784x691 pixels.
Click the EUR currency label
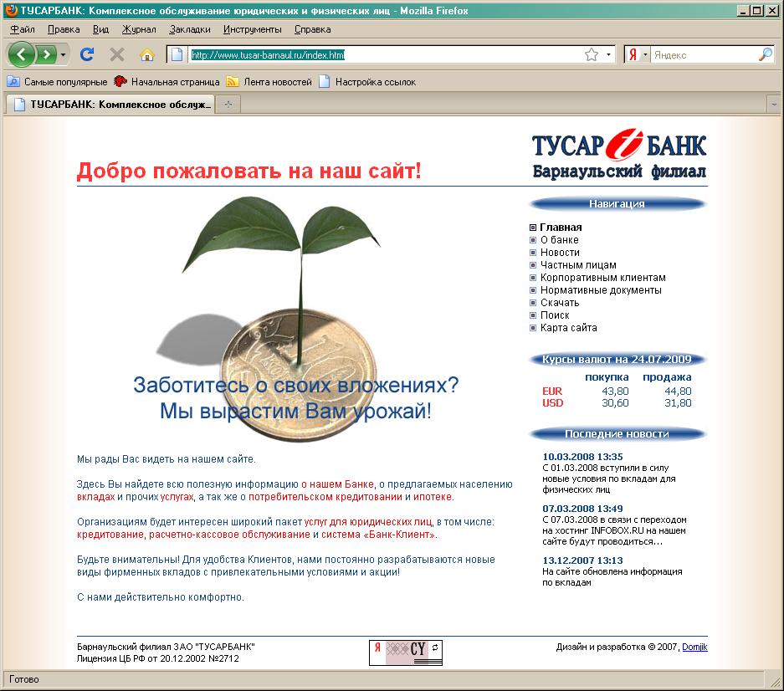coord(552,391)
